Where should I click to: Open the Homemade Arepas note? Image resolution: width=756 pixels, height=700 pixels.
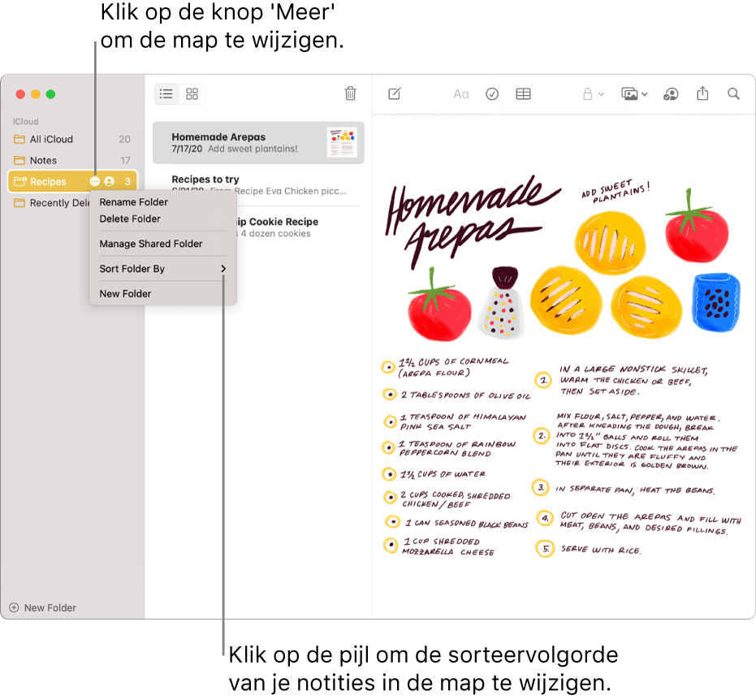[258, 143]
